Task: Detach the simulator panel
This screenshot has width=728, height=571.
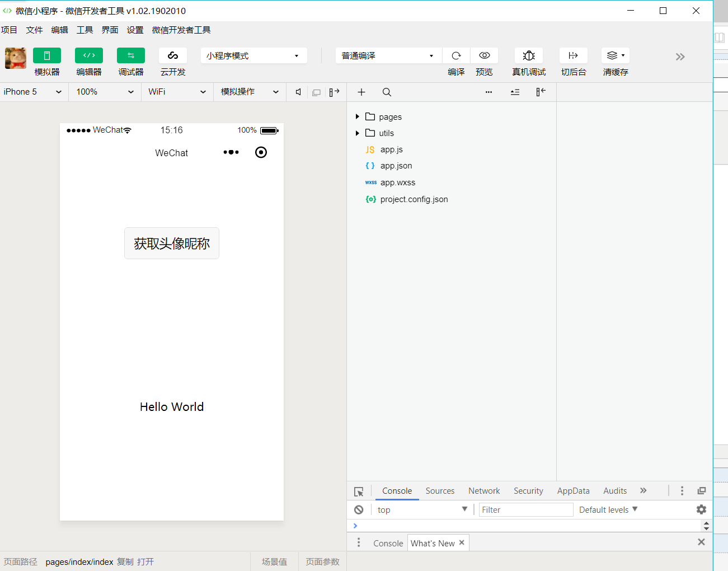Action: [x=334, y=92]
